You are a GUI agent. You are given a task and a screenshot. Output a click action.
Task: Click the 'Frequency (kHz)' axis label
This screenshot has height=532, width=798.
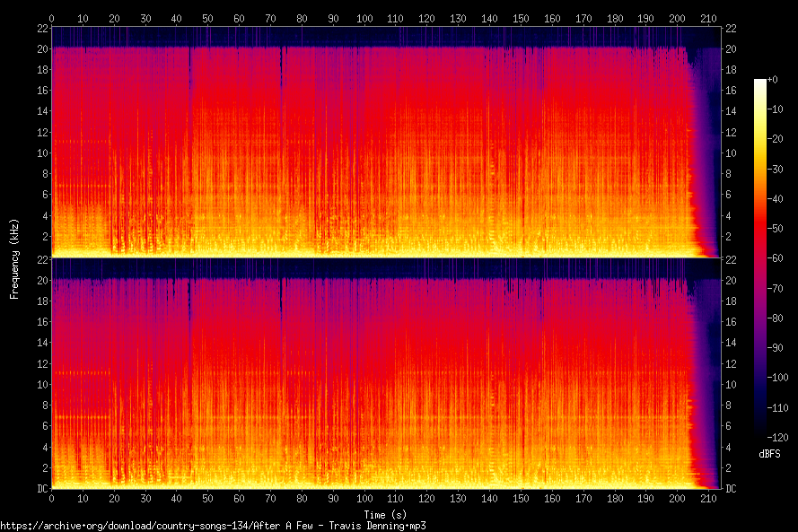(x=14, y=257)
